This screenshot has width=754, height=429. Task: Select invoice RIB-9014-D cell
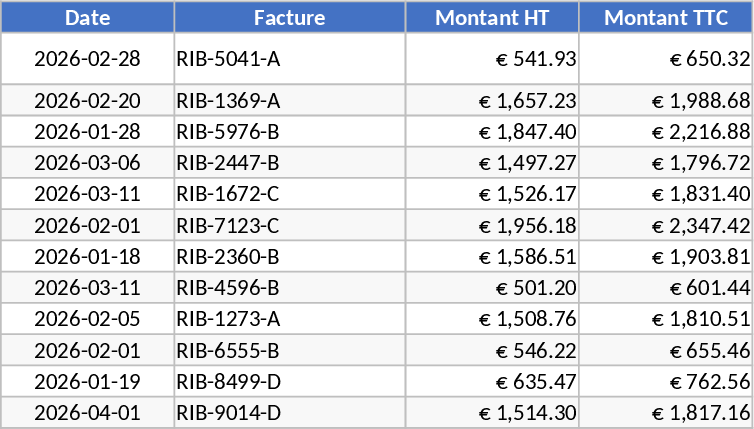point(290,412)
